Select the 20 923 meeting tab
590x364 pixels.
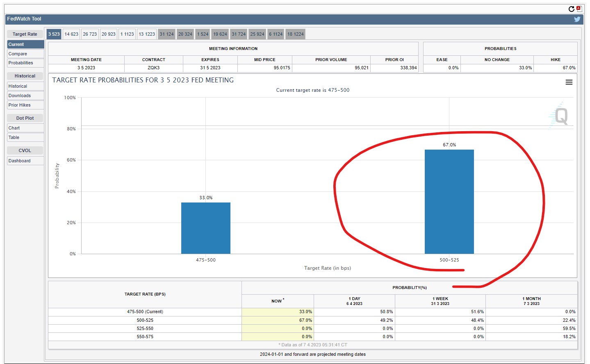[109, 34]
